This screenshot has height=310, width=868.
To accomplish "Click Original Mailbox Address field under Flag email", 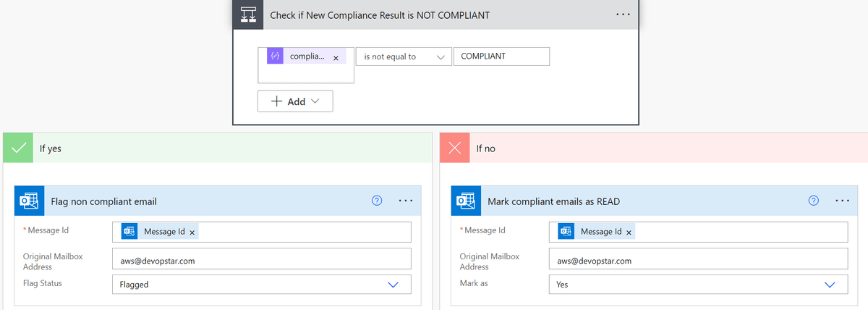I will 261,261.
